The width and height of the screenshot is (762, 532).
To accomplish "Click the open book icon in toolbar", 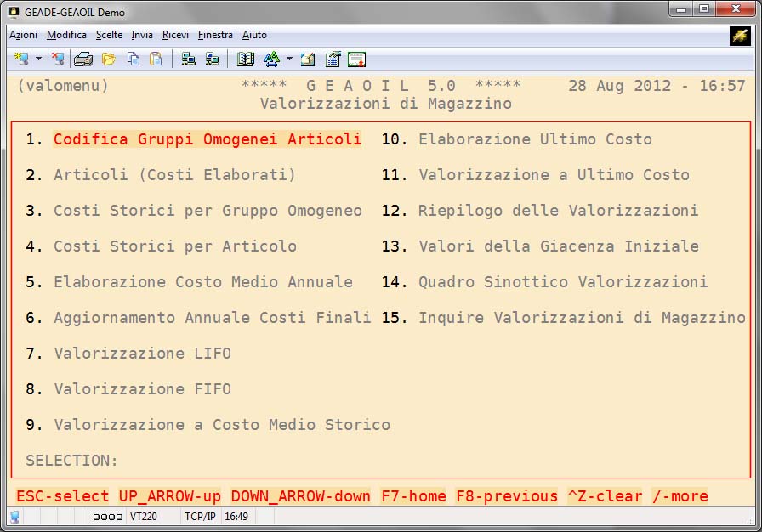I will (246, 59).
